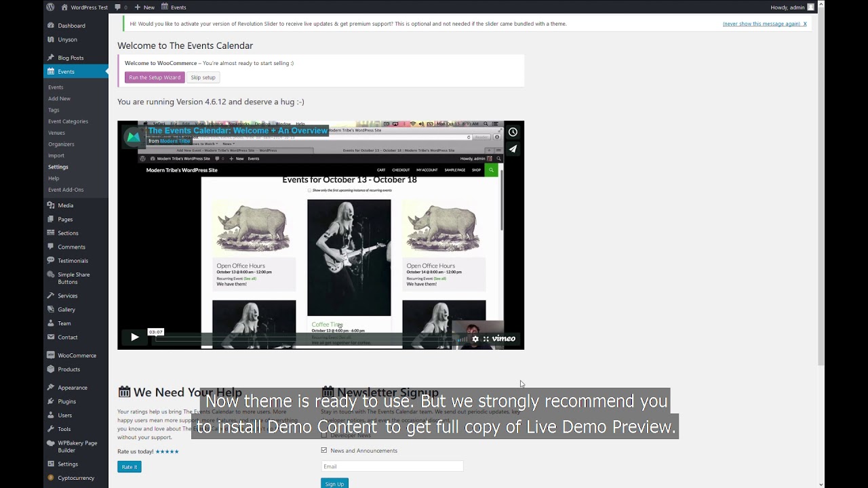Seek on the video progress bar
The image size is (868, 488).
[x=304, y=339]
